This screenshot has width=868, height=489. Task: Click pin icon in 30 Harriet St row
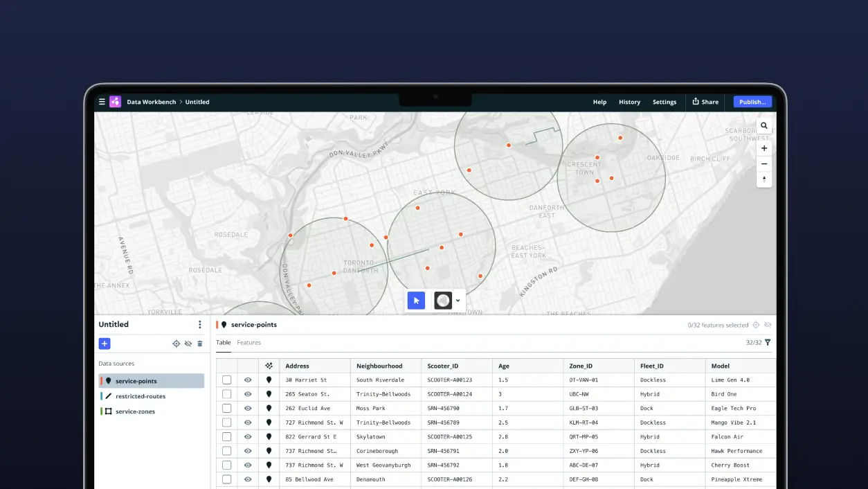click(269, 380)
